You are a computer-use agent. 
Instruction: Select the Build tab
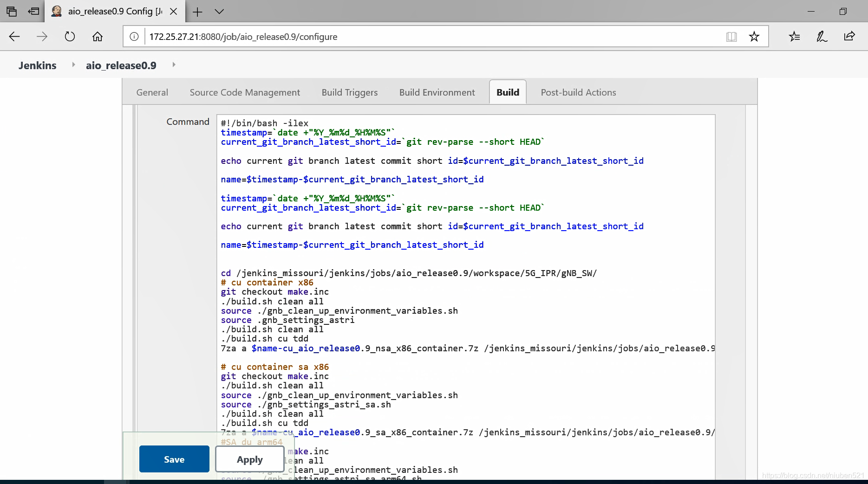pos(508,92)
